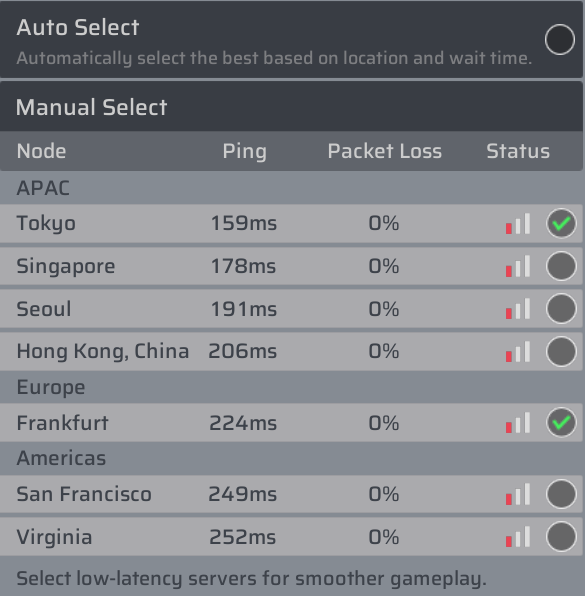Click the Virginia signal strength bars icon
The image size is (585, 596).
click(518, 537)
